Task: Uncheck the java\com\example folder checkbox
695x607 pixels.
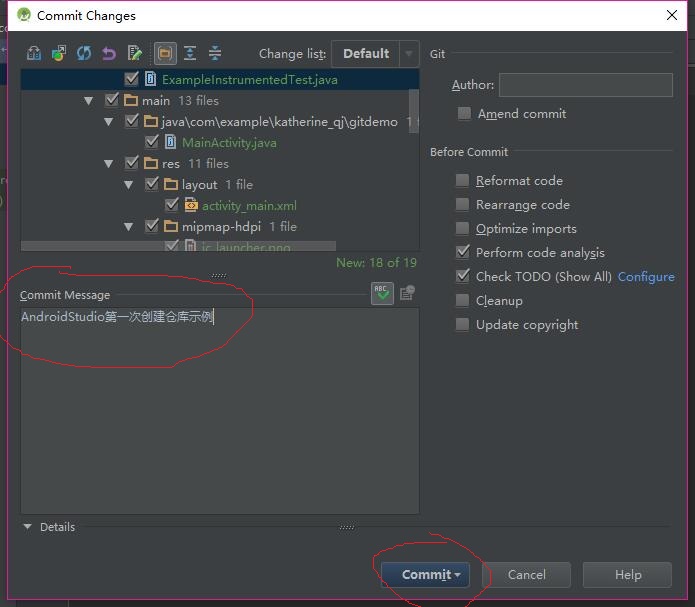Action: 132,121
